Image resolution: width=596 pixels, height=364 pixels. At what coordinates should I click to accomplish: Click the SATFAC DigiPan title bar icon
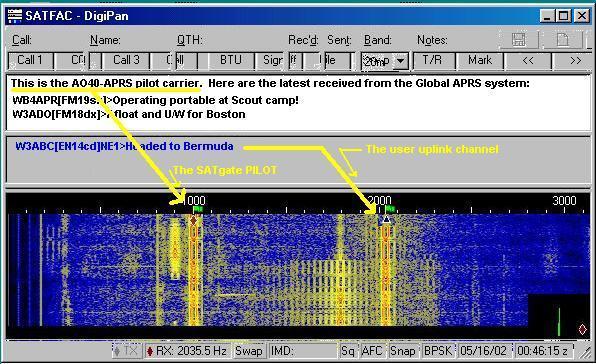pyautogui.click(x=15, y=16)
